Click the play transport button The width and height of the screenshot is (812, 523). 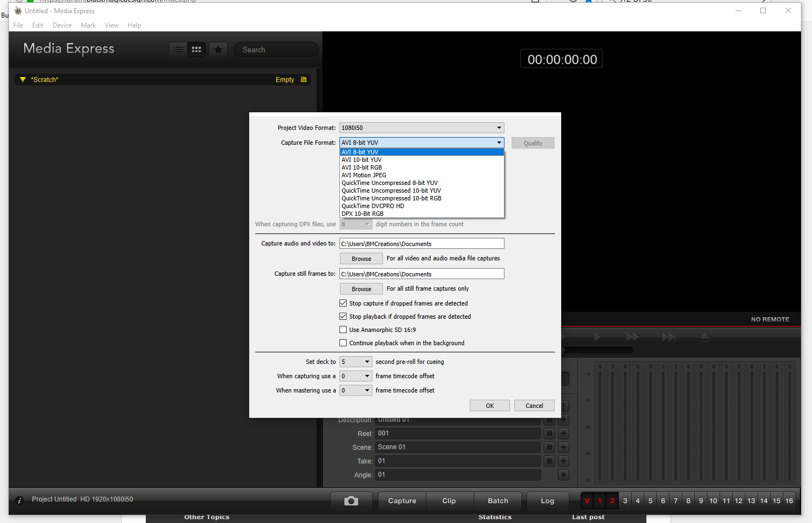pos(597,336)
